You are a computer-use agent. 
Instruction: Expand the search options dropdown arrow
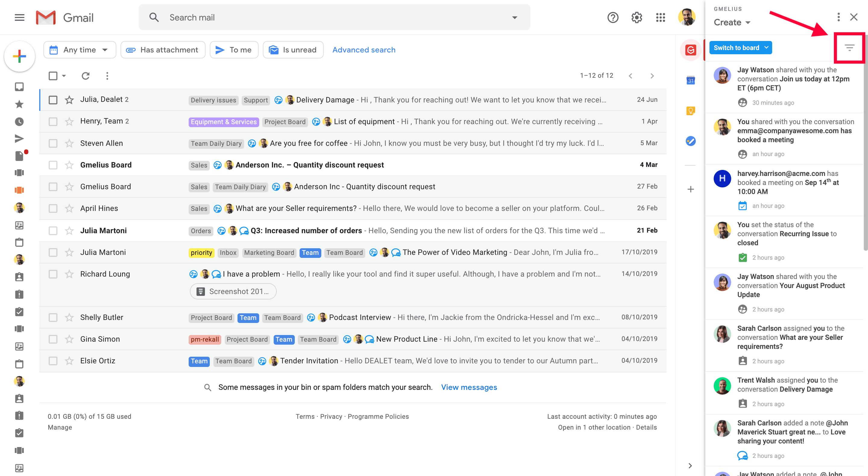[514, 17]
